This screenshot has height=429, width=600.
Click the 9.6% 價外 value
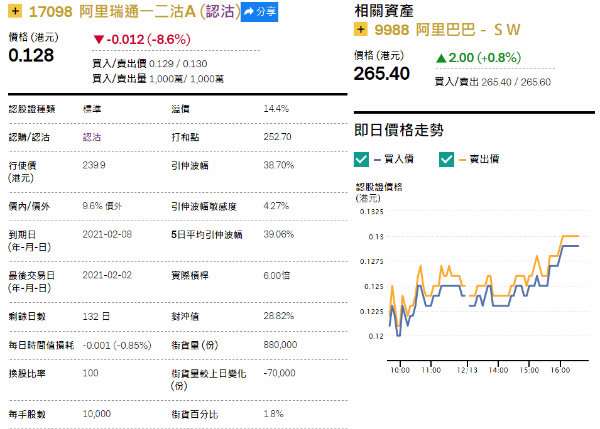click(102, 206)
